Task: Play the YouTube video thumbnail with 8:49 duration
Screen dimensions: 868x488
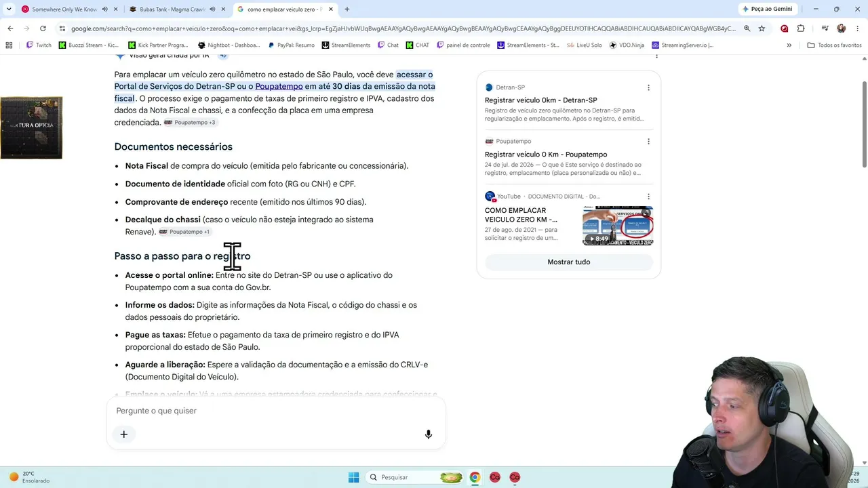Action: click(618, 226)
